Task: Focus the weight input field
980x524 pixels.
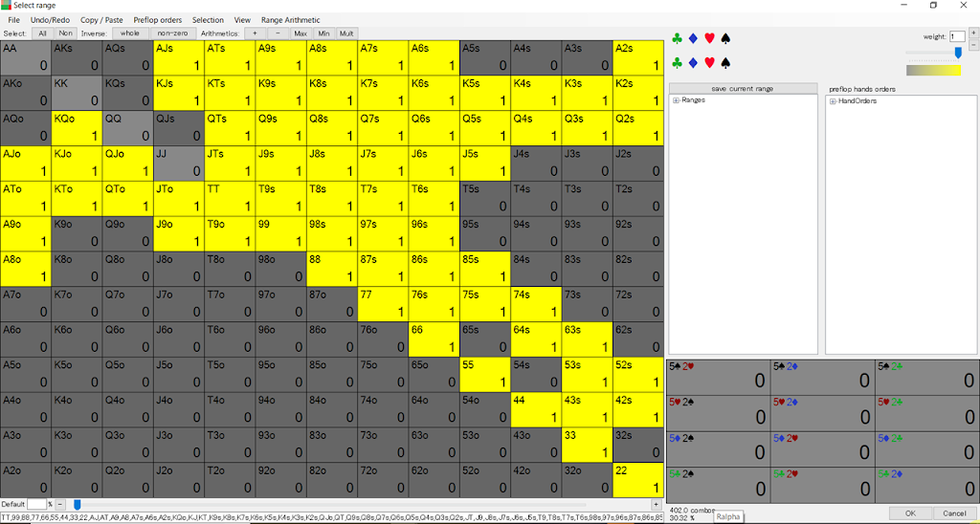Action: tap(957, 37)
